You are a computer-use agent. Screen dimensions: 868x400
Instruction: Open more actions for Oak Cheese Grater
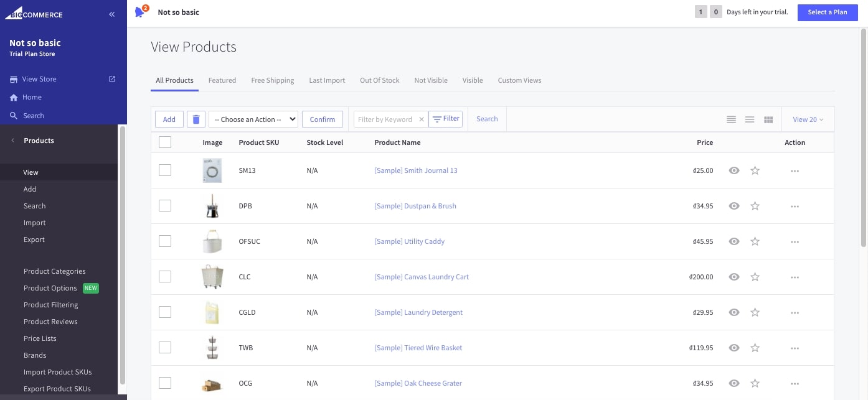point(795,383)
